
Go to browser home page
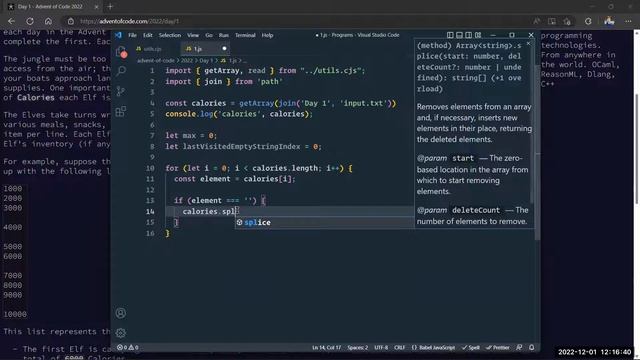point(48,21)
